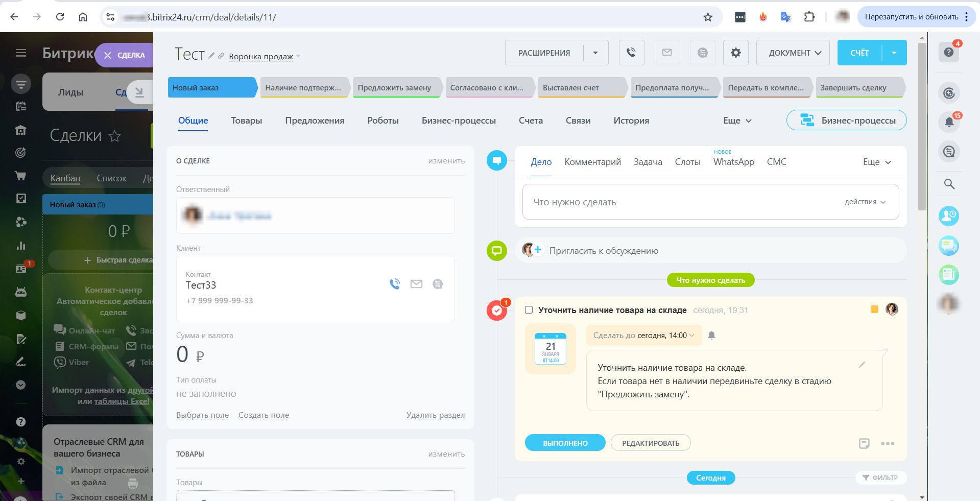Click the bell reminder icon beside the deadline
The width and height of the screenshot is (980, 501).
(711, 336)
